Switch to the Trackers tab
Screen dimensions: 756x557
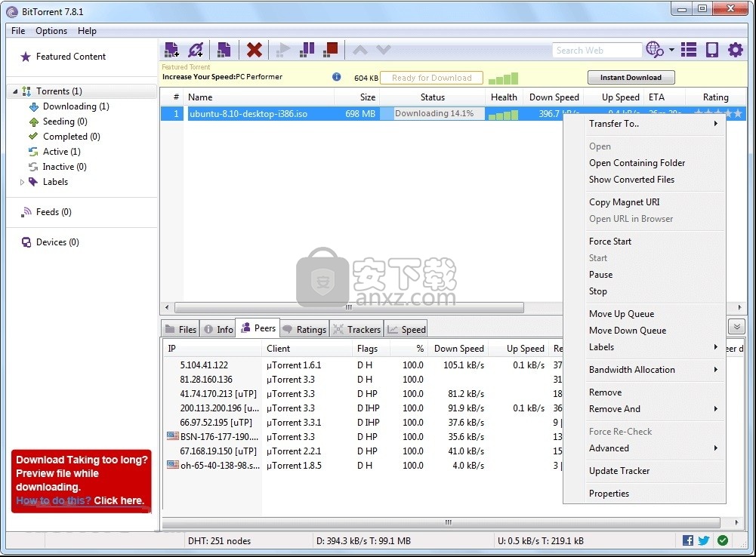[356, 330]
